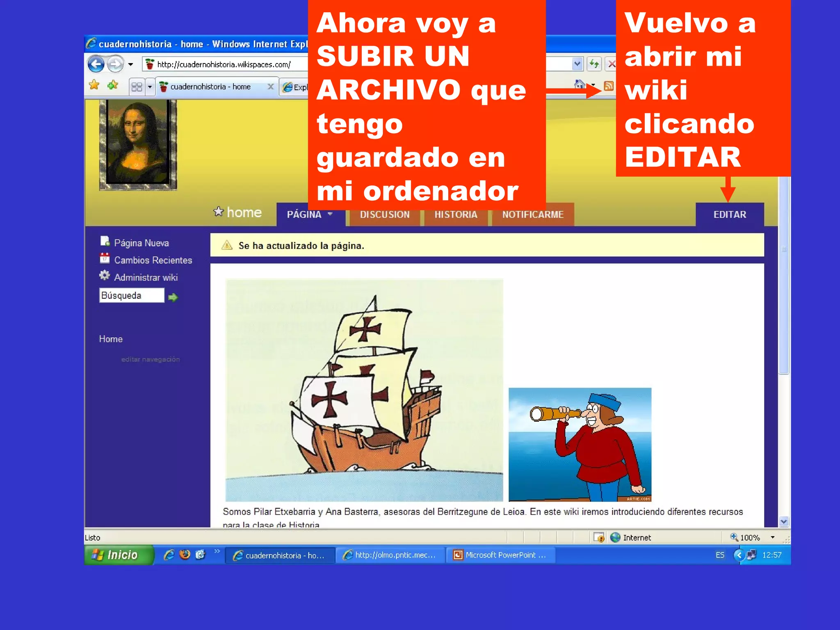Click the IE Forward navigation button

(x=115, y=64)
